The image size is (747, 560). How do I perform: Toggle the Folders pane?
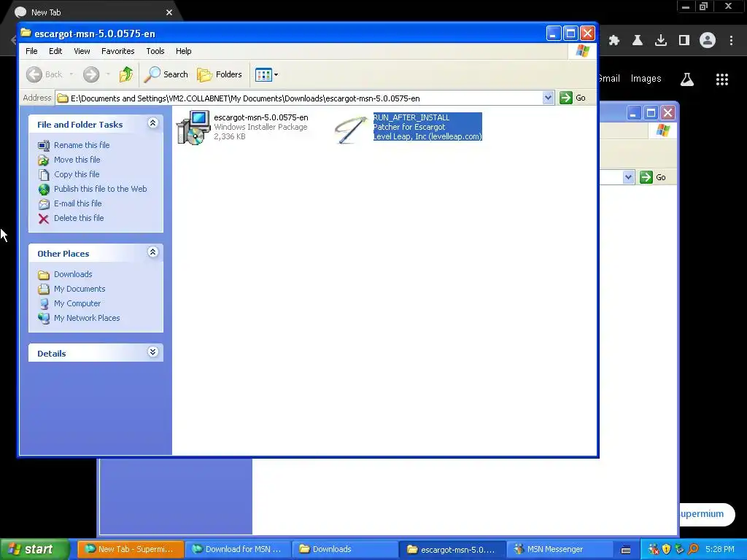[220, 74]
